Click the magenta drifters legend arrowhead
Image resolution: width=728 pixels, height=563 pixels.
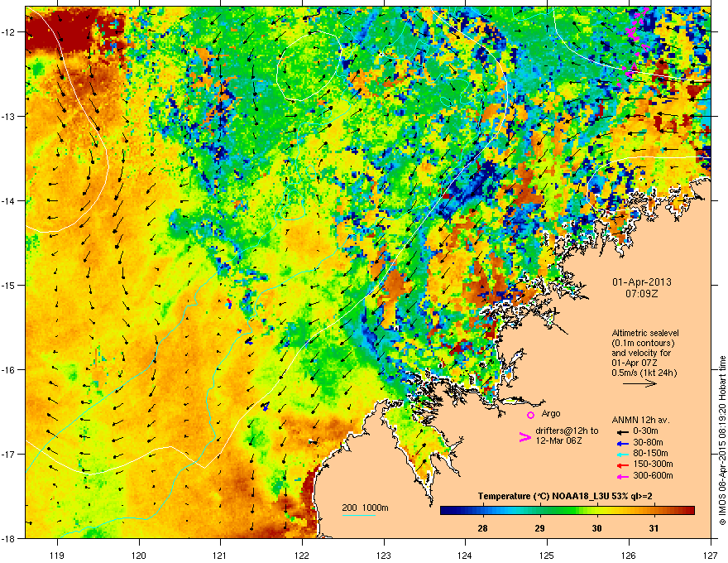(x=525, y=436)
